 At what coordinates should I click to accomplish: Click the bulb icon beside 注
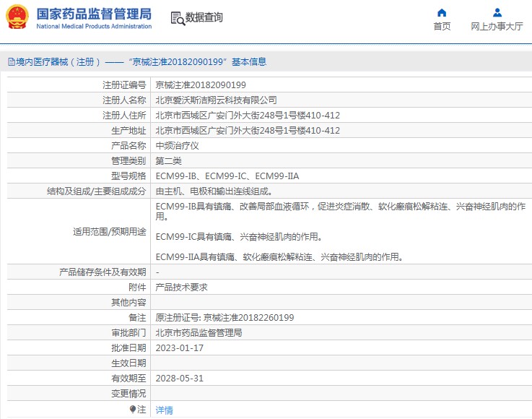133,409
